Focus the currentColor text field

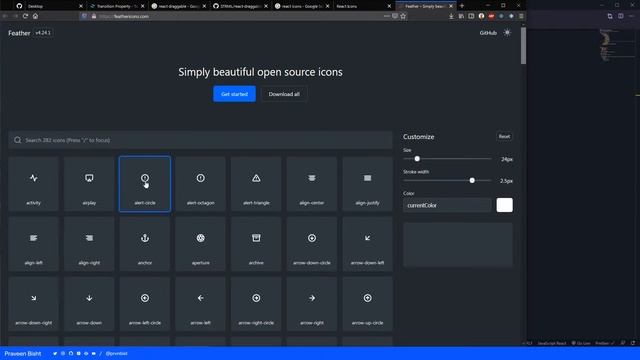[447, 205]
